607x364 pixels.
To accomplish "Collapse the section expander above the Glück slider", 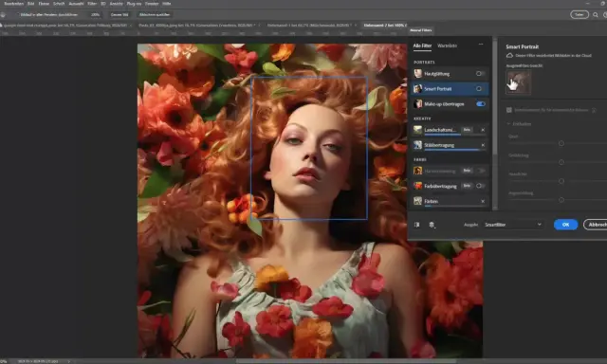I will click(x=508, y=124).
